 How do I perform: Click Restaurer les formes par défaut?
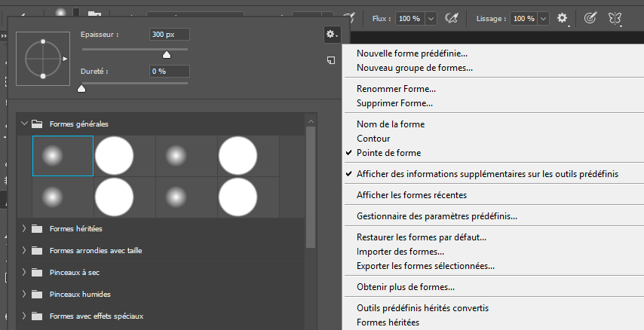(x=421, y=237)
